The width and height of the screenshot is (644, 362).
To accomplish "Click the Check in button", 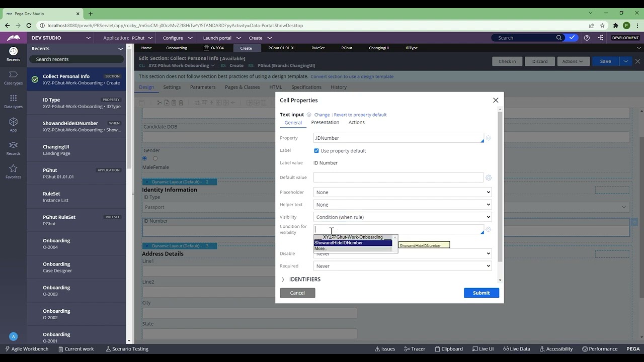I will tap(507, 61).
